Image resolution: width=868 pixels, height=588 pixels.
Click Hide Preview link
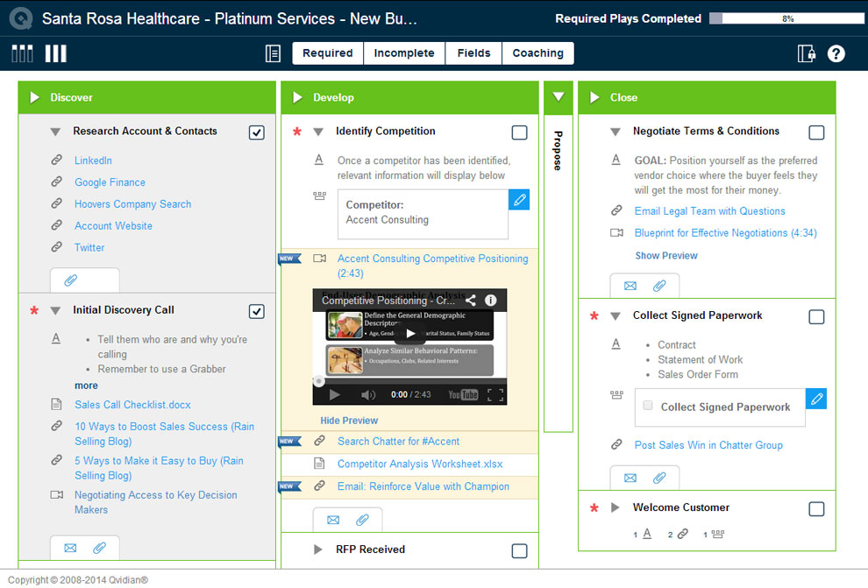tap(349, 421)
